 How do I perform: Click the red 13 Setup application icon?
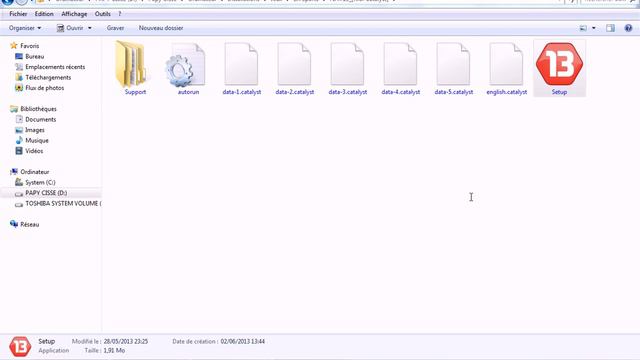(559, 64)
